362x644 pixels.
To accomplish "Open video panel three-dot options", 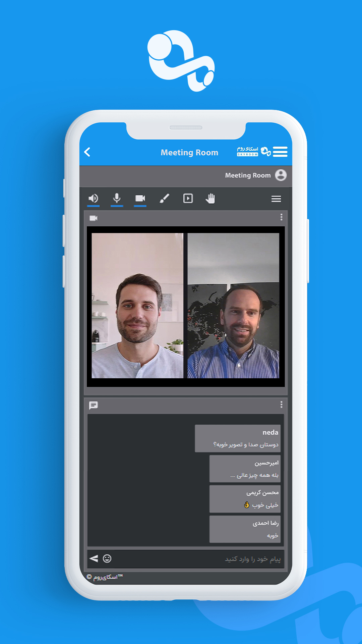I will tap(281, 217).
